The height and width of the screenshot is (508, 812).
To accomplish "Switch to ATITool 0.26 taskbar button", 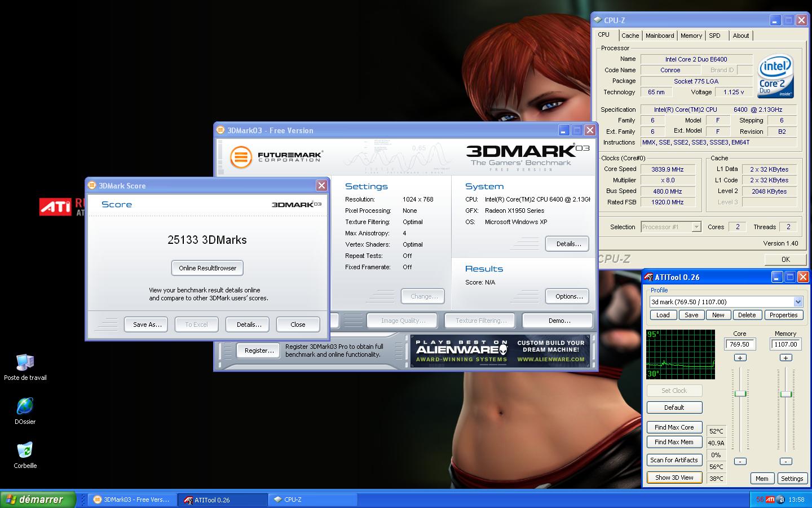I will (223, 500).
